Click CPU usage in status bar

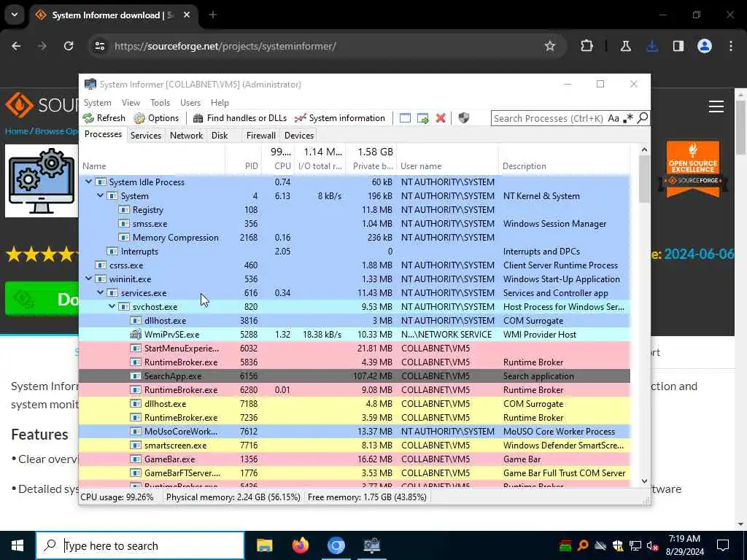click(x=117, y=497)
